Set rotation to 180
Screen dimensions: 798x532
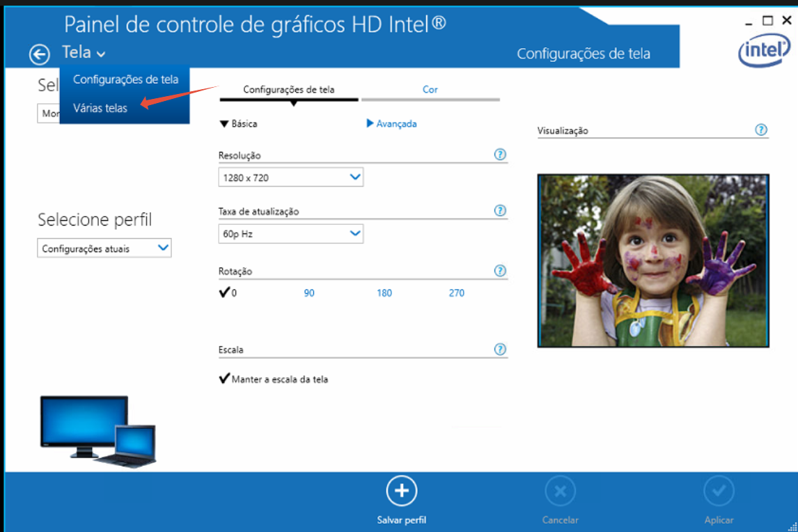click(x=384, y=293)
